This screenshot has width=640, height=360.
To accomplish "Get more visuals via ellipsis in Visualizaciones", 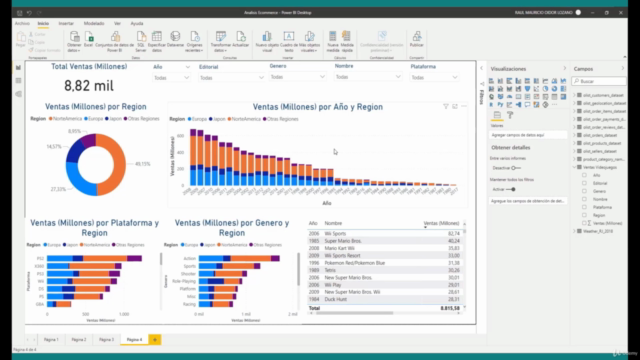I will point(554,105).
